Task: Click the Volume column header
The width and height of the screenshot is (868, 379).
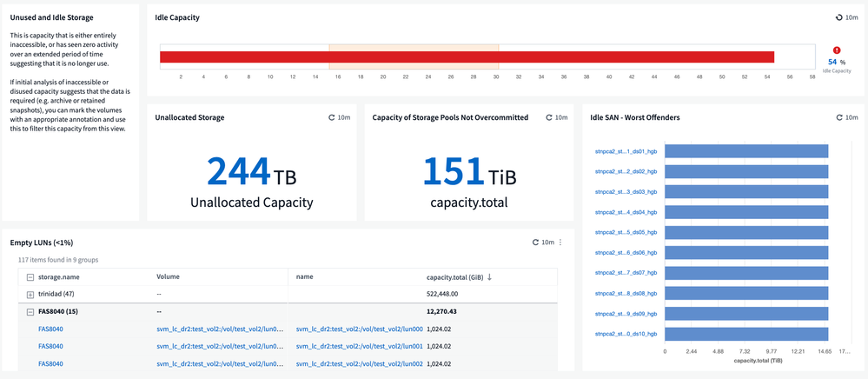Action: click(x=168, y=276)
